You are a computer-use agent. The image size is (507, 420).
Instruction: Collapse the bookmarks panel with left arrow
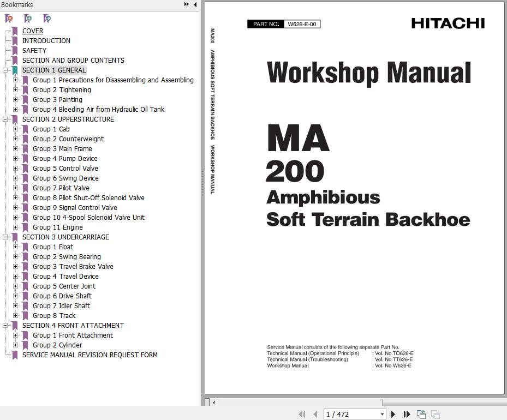195,4
